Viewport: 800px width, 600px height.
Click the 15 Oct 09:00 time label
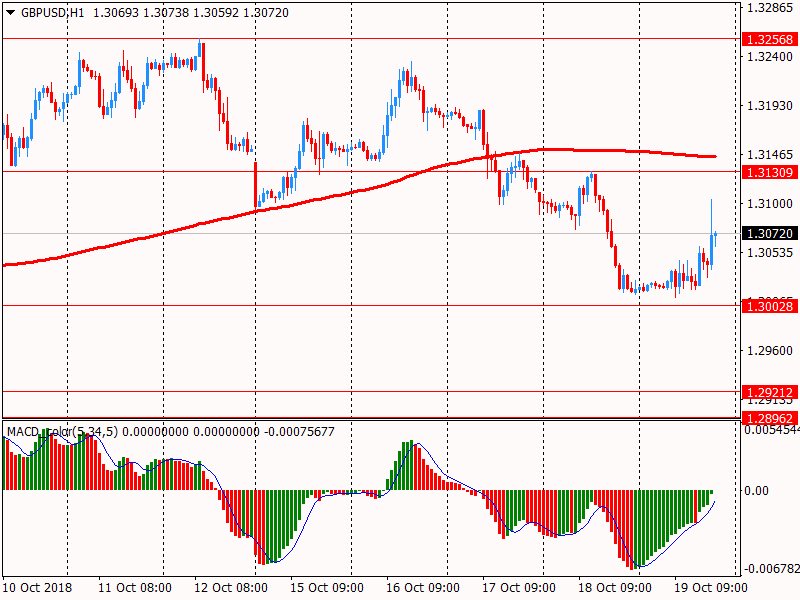click(328, 588)
